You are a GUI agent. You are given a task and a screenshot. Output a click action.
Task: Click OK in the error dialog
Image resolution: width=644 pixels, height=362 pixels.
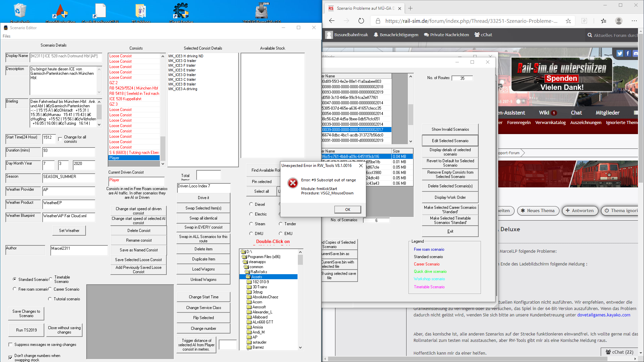(x=347, y=209)
